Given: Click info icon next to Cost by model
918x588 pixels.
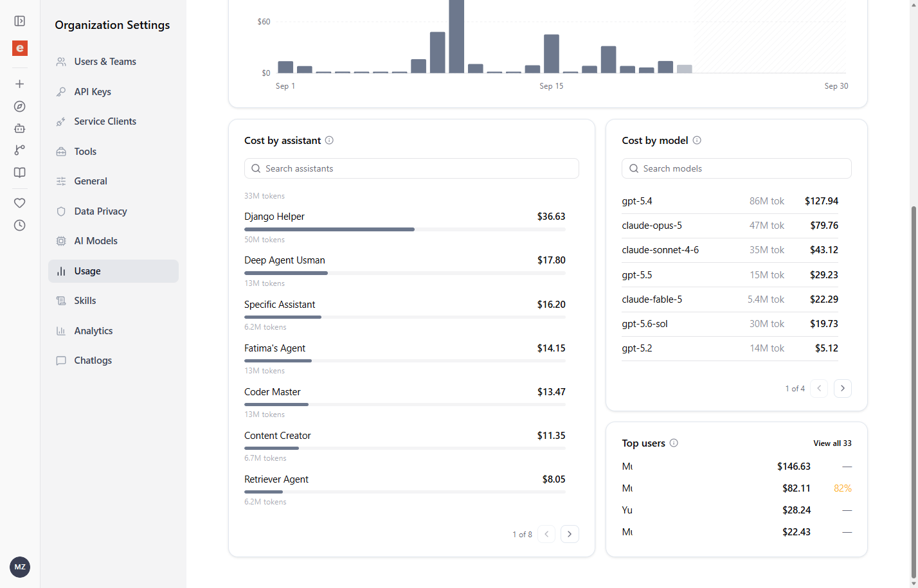Looking at the screenshot, I should pyautogui.click(x=697, y=140).
